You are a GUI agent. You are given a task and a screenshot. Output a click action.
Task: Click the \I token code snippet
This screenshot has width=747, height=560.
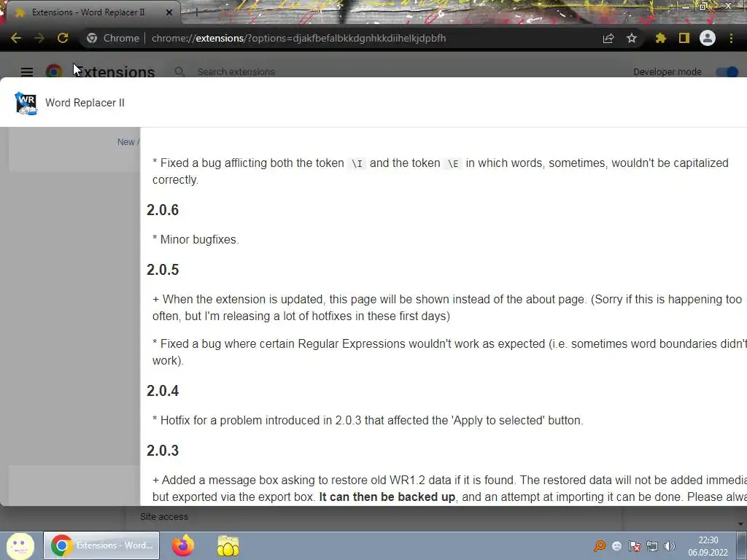[357, 164]
